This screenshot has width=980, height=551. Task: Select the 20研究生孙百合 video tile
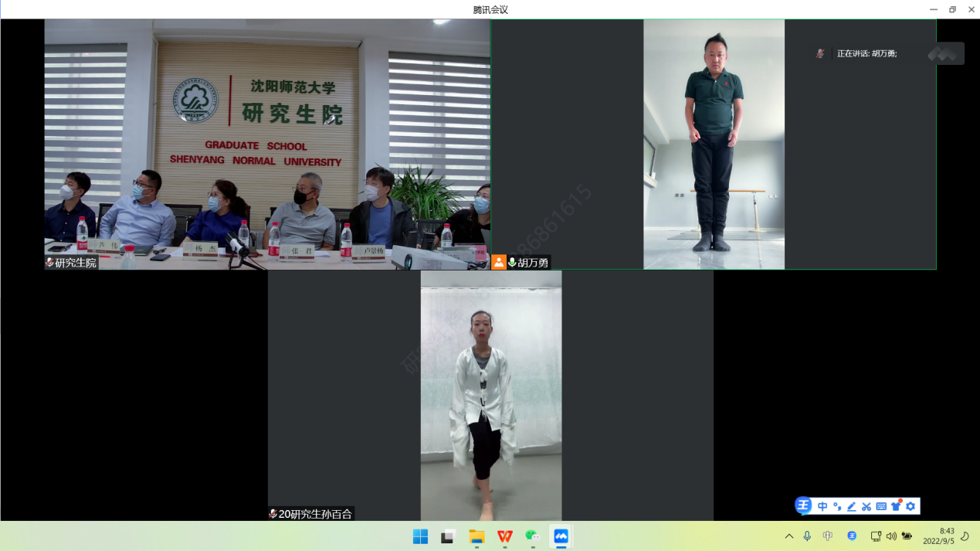tap(490, 395)
